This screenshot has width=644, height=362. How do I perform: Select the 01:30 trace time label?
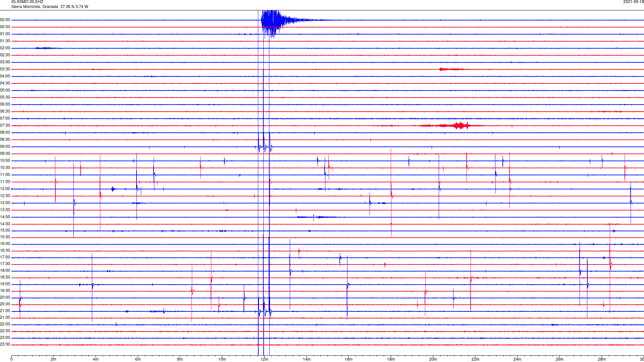pyautogui.click(x=5, y=41)
